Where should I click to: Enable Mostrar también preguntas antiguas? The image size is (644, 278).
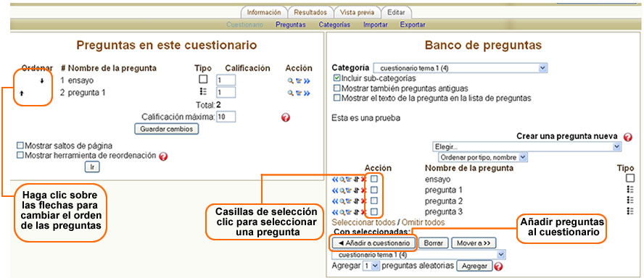coord(337,88)
